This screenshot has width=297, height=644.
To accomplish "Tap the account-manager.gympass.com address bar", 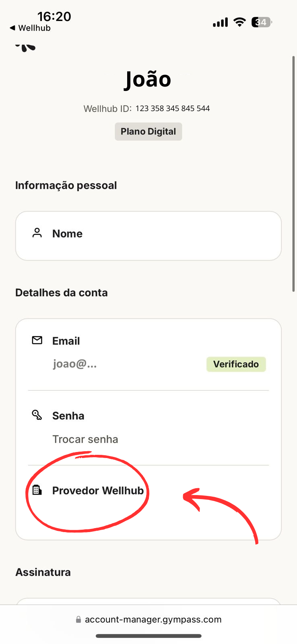I will [x=153, y=619].
